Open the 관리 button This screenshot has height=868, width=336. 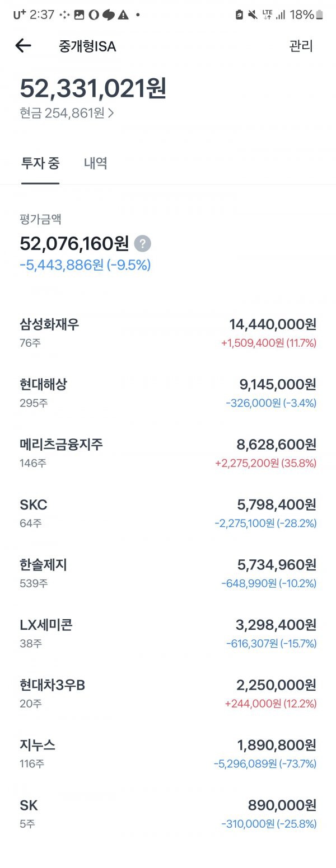pos(301,46)
